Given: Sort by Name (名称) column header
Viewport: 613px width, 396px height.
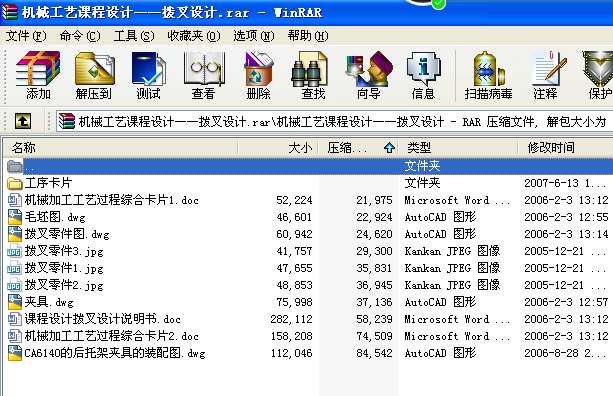Looking at the screenshot, I should 120,148.
